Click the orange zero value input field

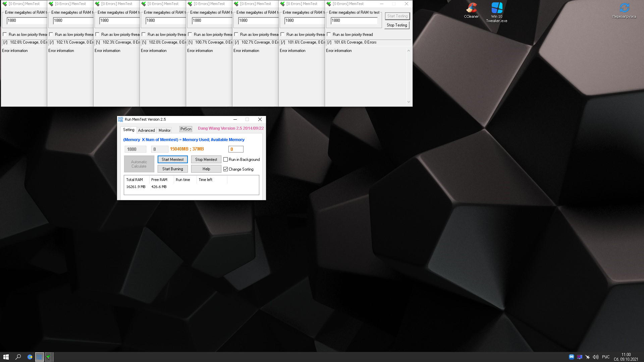coord(236,149)
